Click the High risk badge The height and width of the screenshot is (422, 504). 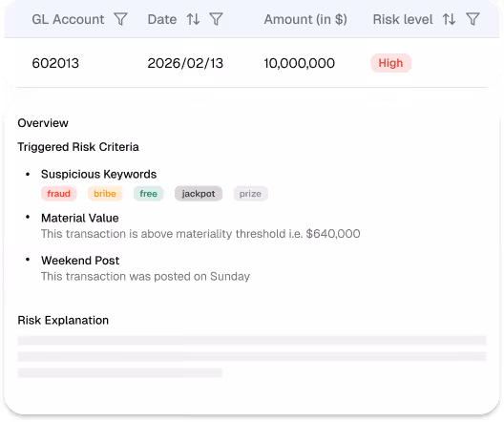(390, 63)
